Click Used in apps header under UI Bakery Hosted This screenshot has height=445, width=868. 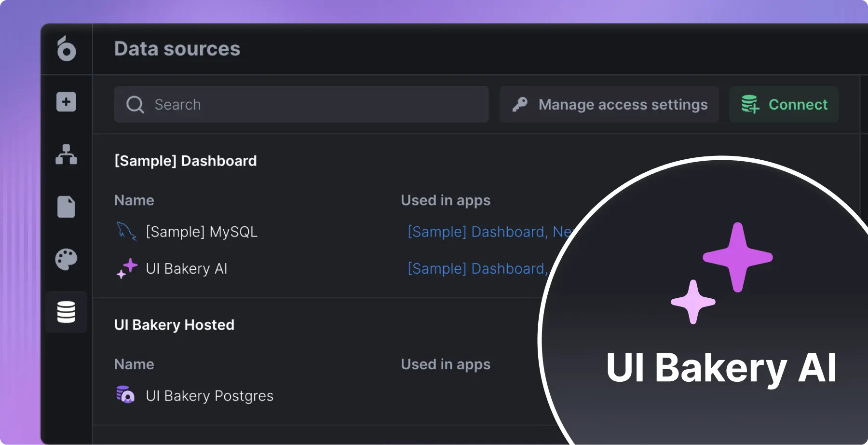(446, 364)
